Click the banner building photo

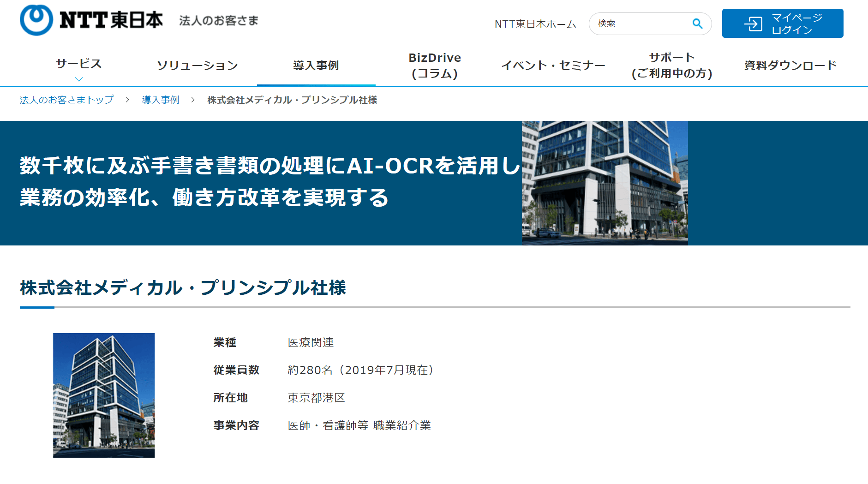click(605, 183)
